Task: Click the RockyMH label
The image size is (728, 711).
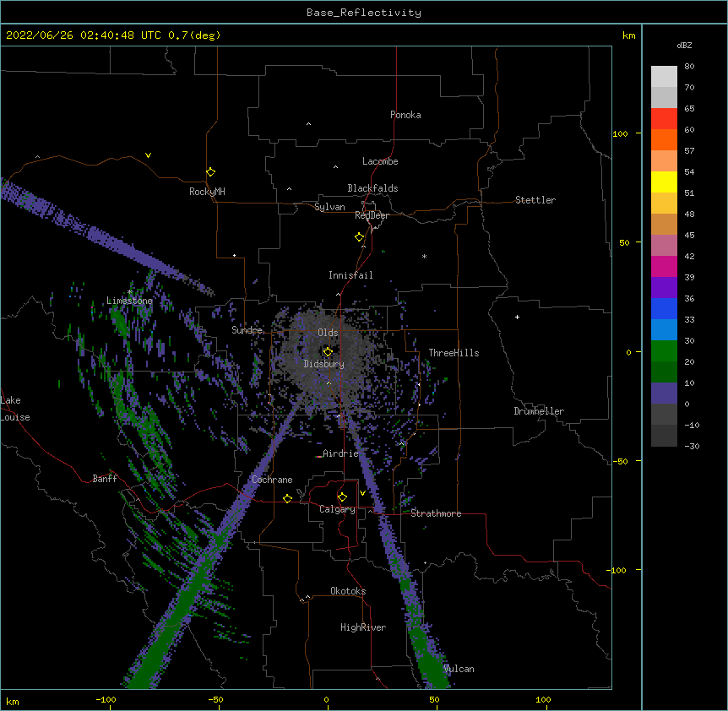Action: pyautogui.click(x=207, y=192)
